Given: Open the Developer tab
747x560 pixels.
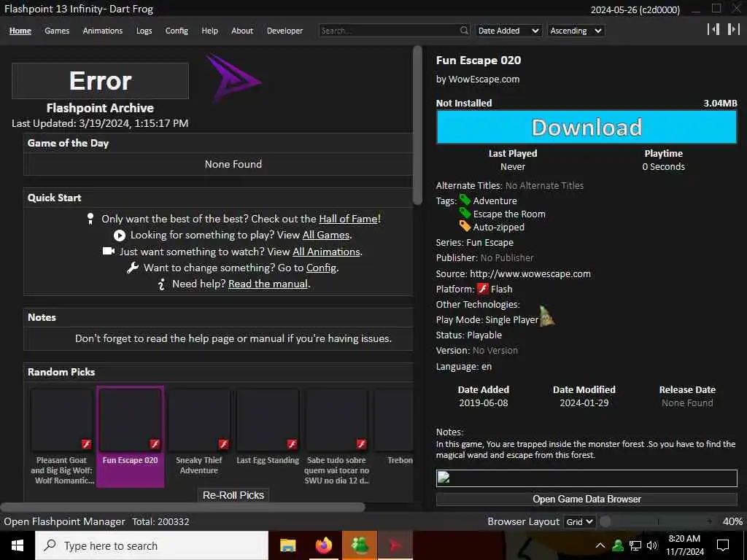Looking at the screenshot, I should pos(285,31).
